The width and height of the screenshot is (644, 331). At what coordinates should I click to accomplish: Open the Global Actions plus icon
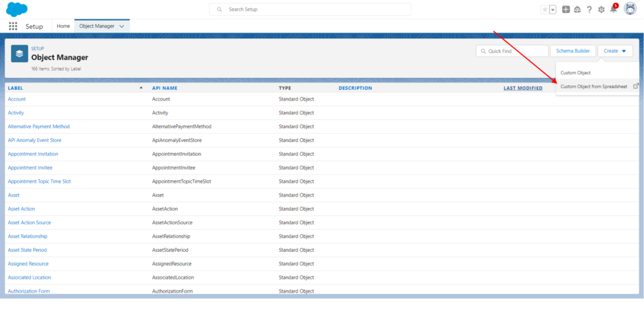click(566, 9)
